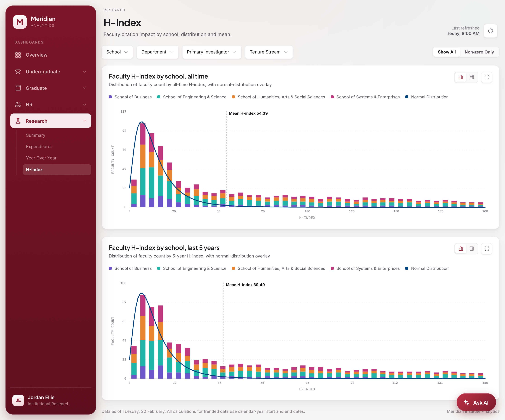
Task: Open the School dropdown
Action: [x=117, y=52]
